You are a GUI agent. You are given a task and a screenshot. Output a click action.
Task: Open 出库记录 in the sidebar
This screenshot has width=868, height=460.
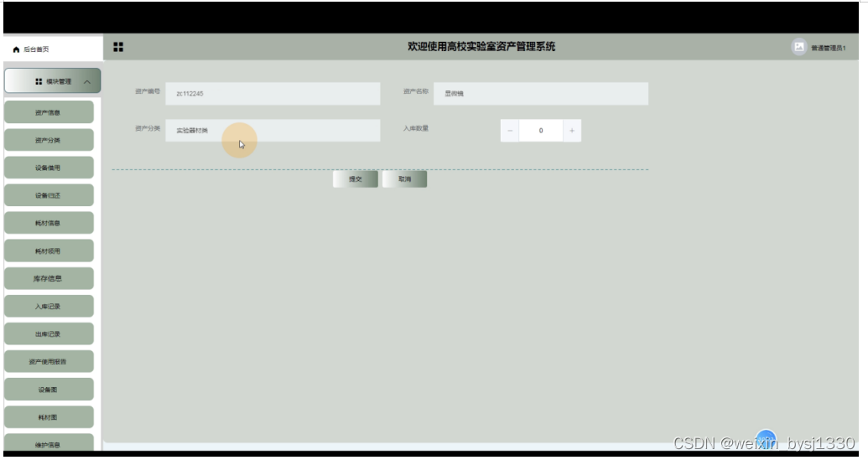(x=49, y=333)
